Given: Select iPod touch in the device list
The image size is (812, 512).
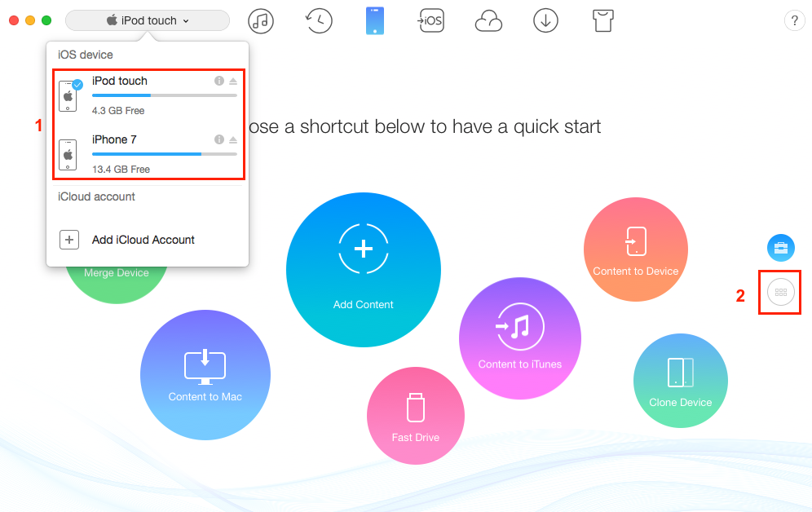Looking at the screenshot, I should click(148, 95).
